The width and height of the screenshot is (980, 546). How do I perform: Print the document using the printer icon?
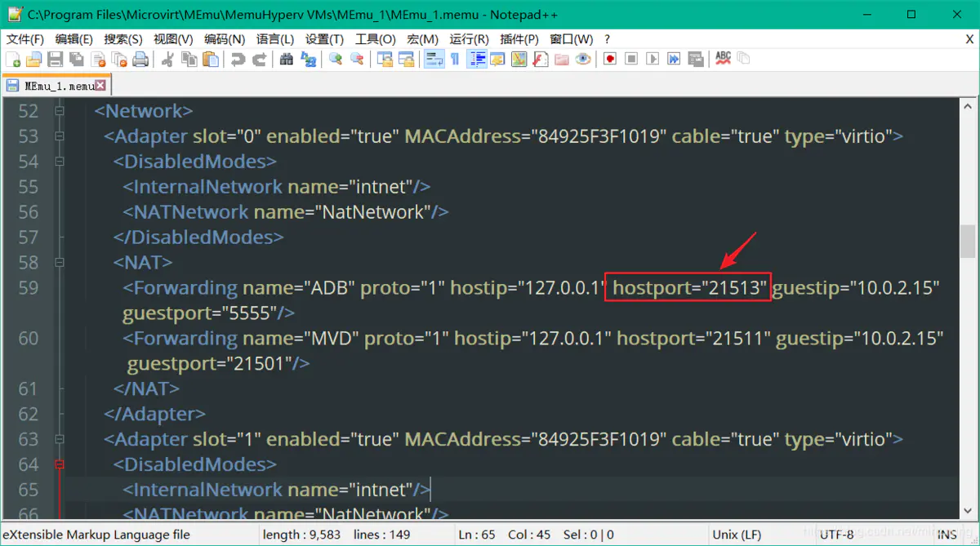[x=140, y=59]
